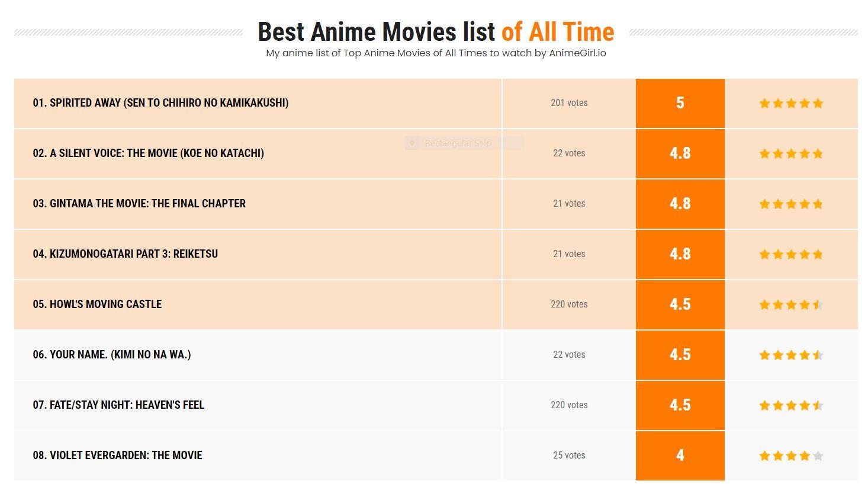868x500 pixels.
Task: Click the star rating for A Silent Voice
Action: coord(791,153)
